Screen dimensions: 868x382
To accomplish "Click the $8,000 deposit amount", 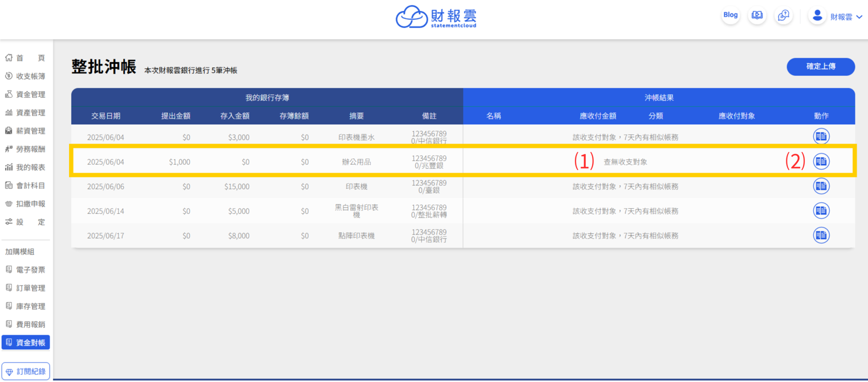I will (238, 235).
